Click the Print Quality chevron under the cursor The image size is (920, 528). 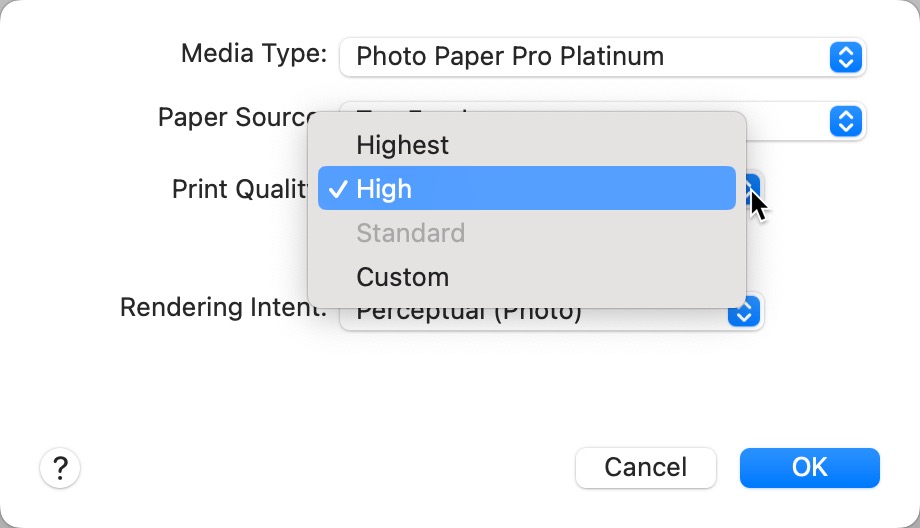[754, 186]
